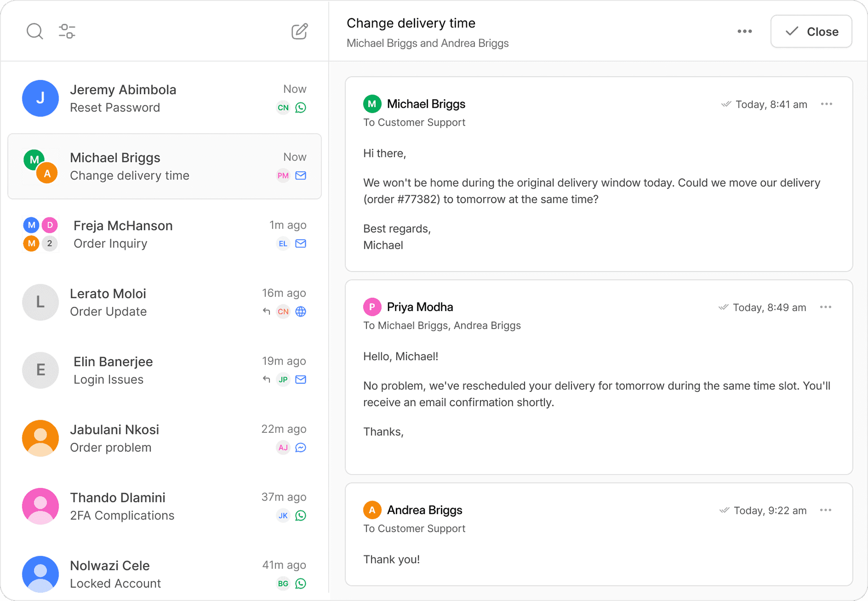Select BG assignee badge in Nolwazi Cele row

pyautogui.click(x=283, y=583)
